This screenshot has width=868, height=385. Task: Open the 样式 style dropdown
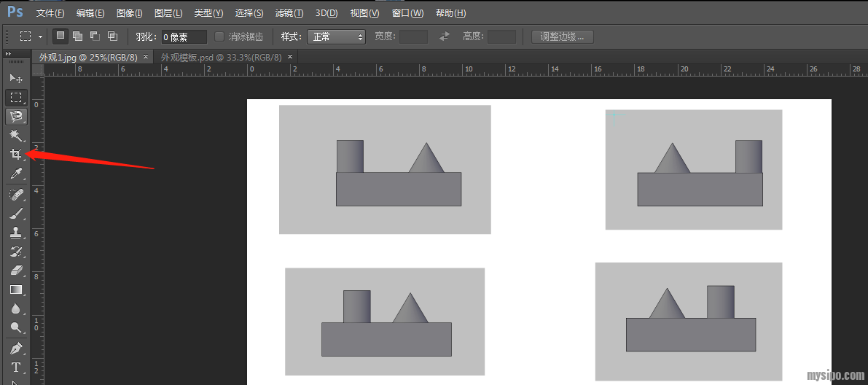pyautogui.click(x=336, y=36)
